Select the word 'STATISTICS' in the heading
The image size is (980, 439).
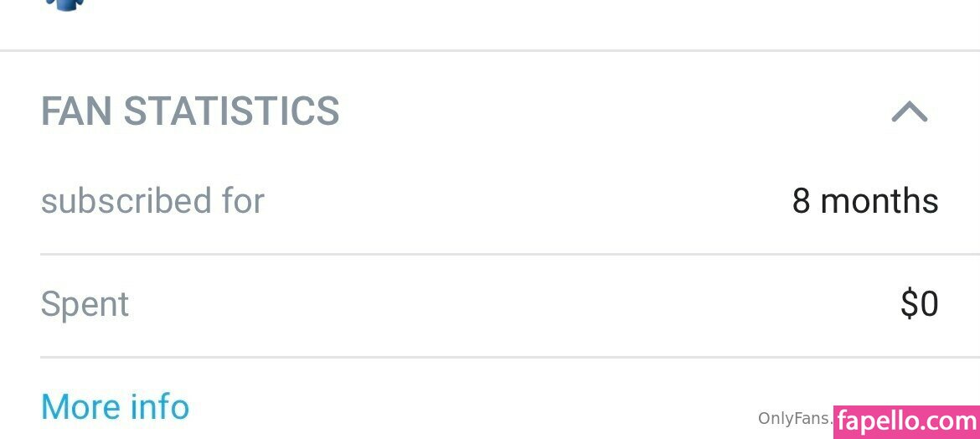pos(231,111)
